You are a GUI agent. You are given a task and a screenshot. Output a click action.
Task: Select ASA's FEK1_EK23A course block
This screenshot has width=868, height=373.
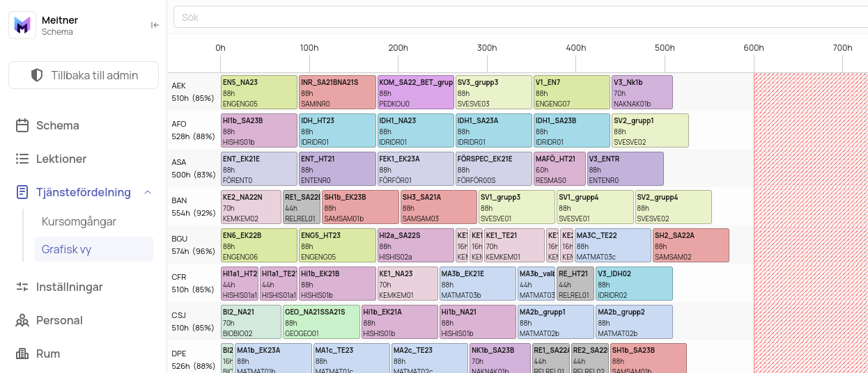pyautogui.click(x=416, y=169)
